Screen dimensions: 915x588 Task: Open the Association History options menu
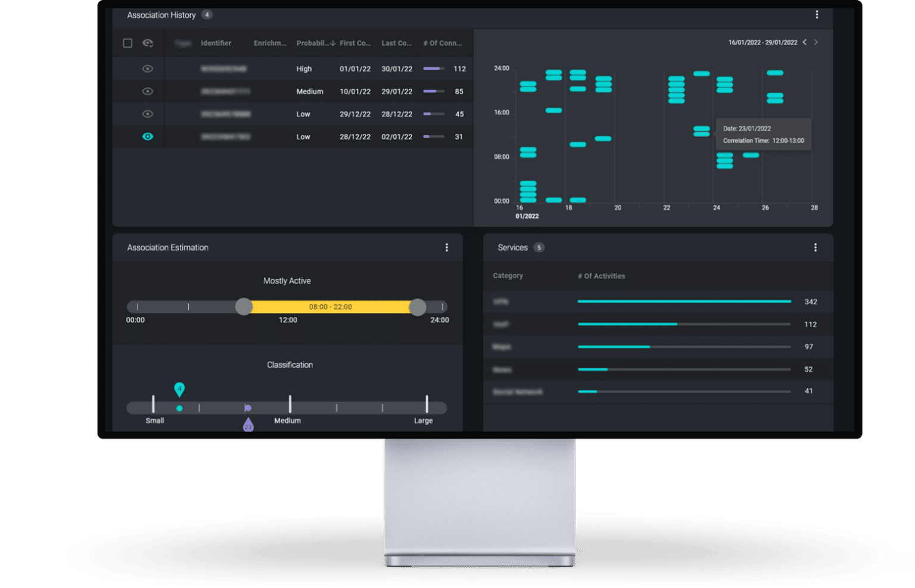[x=817, y=14]
